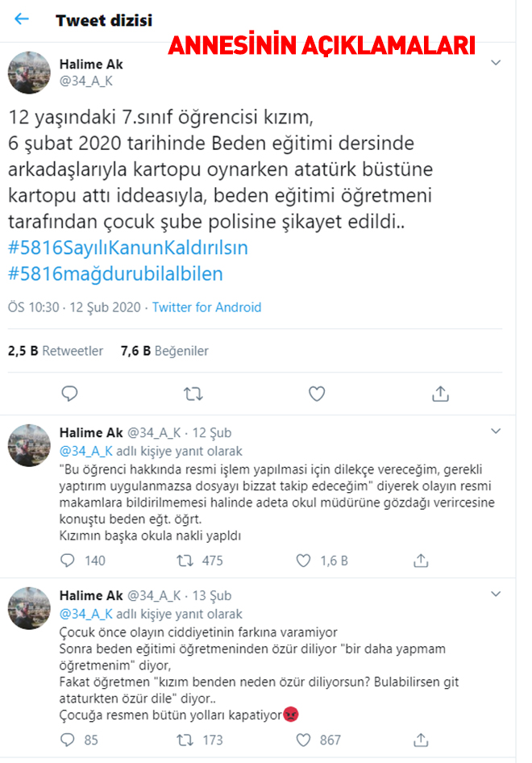Share the main tweet

click(440, 393)
